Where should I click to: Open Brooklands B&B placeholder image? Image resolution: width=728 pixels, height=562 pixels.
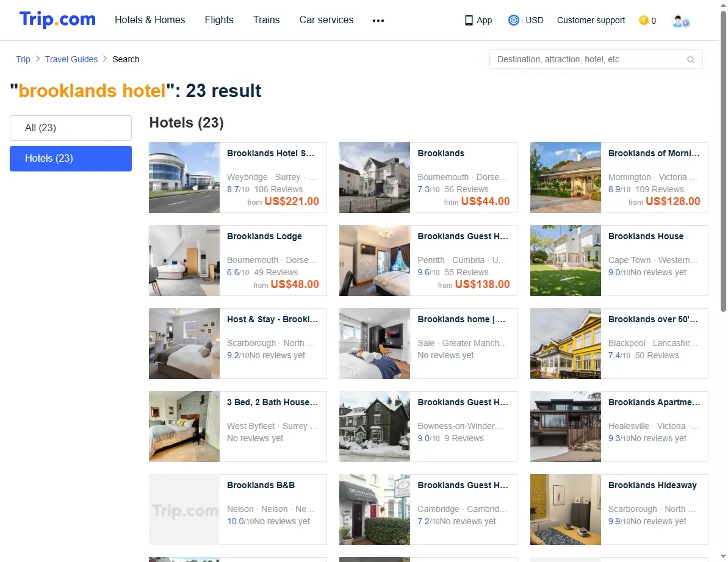(184, 510)
